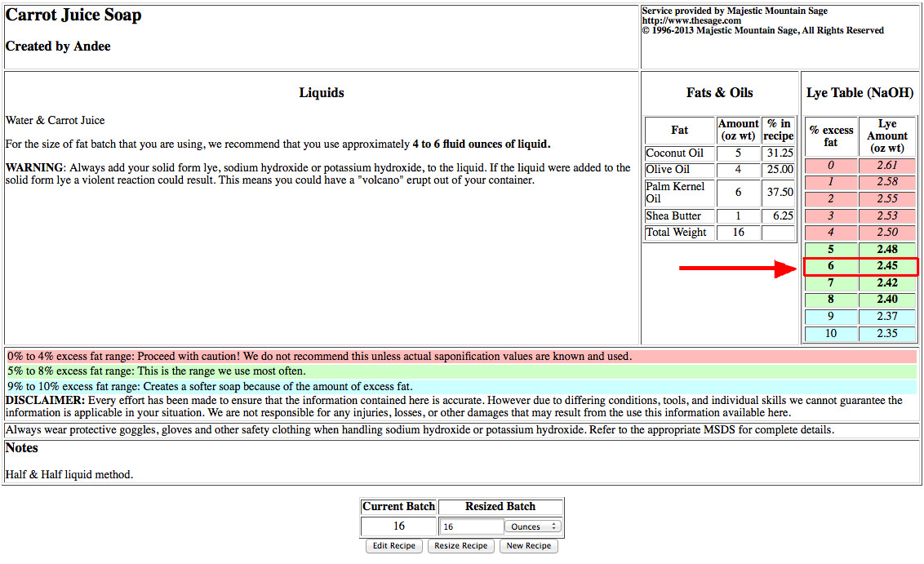Click the 2.61 lye amount cell
The width and height of the screenshot is (924, 564).
887,166
